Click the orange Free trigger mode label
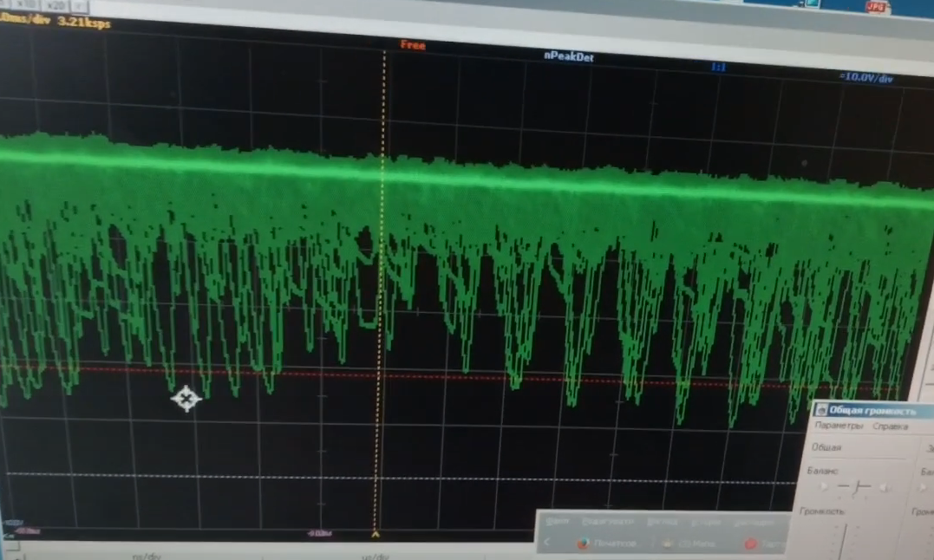 tap(413, 45)
